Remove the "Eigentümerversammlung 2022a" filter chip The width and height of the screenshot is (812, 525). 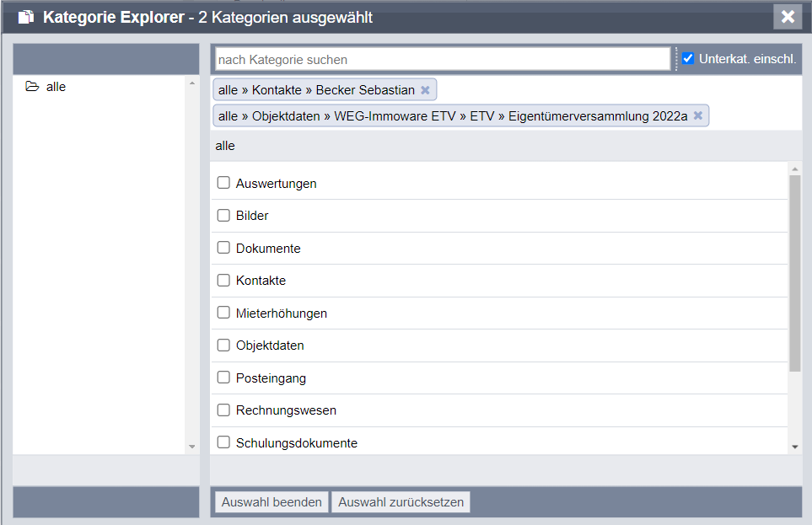pyautogui.click(x=698, y=115)
